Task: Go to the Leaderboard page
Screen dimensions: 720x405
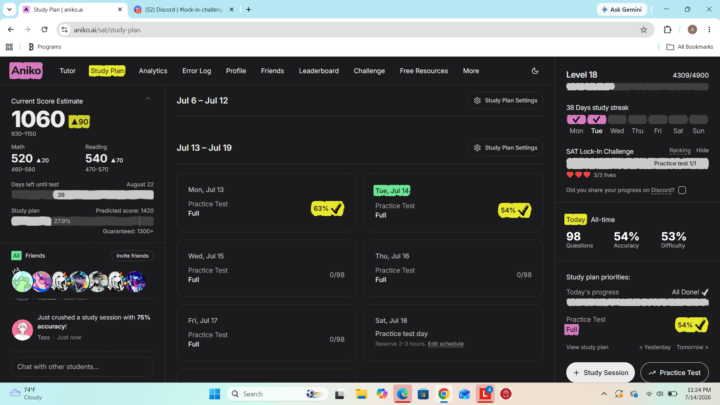Action: pyautogui.click(x=319, y=71)
